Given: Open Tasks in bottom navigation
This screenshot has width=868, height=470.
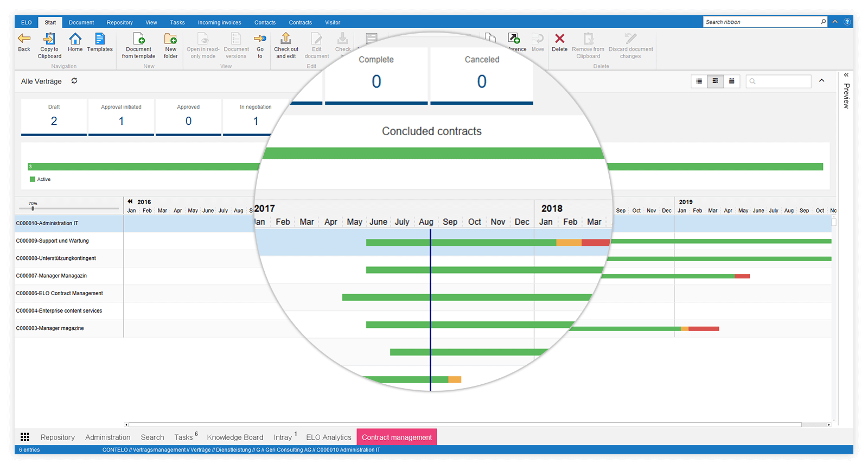Looking at the screenshot, I should coord(183,437).
